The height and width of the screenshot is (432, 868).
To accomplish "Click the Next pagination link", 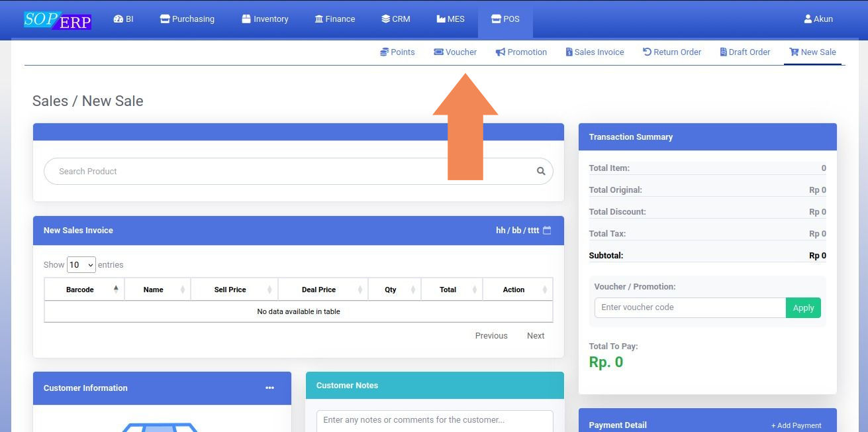I will 536,336.
